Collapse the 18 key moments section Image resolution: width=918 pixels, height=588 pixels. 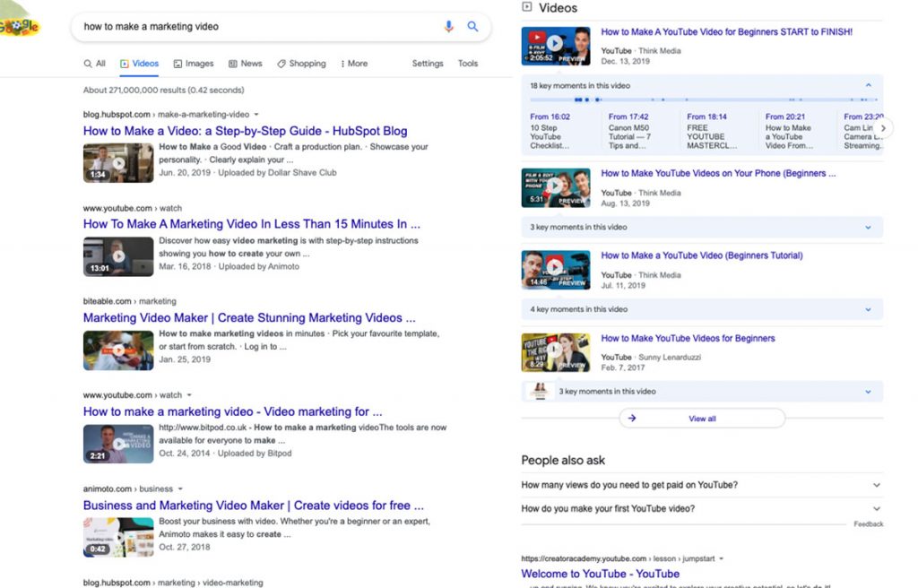[x=868, y=85]
